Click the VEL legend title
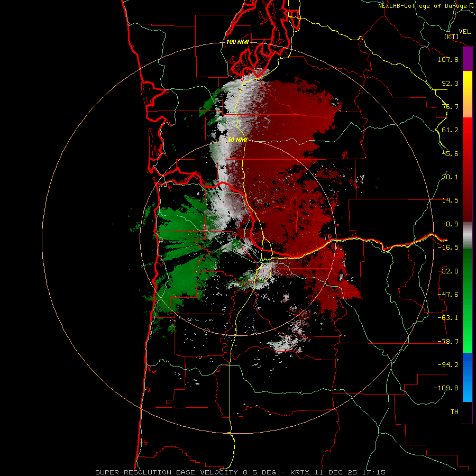 [x=464, y=31]
